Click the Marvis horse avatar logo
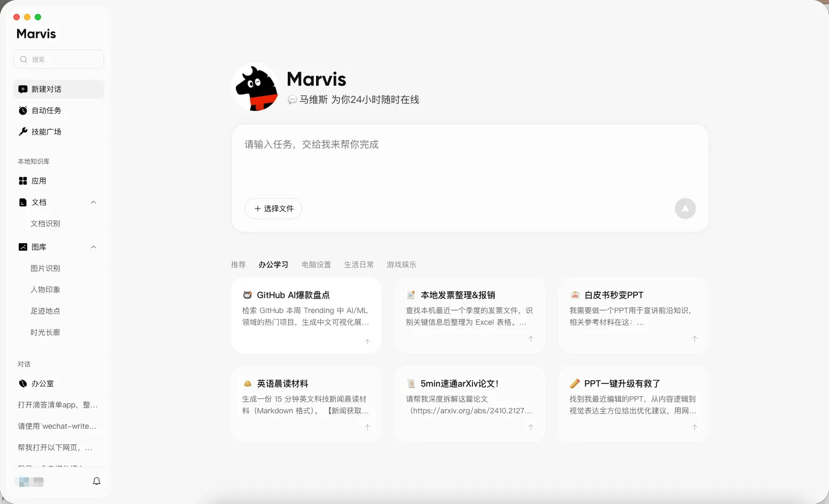Image resolution: width=829 pixels, height=504 pixels. pos(256,87)
